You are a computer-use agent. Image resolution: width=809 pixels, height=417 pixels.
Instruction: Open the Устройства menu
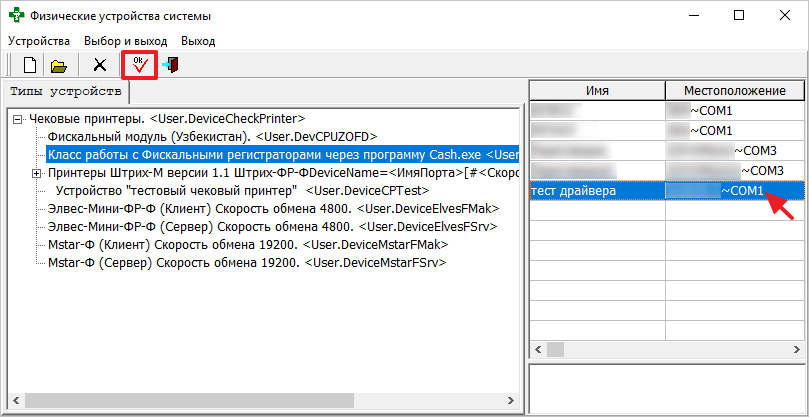(39, 41)
